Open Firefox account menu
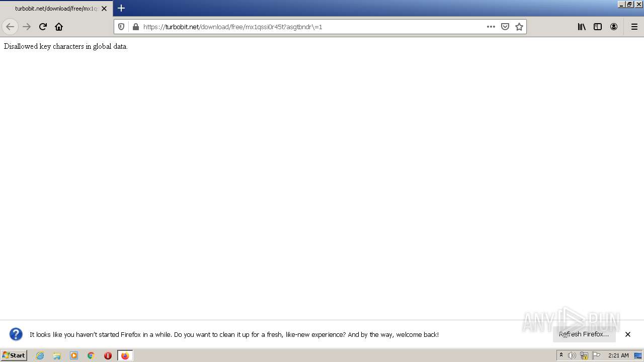Image resolution: width=644 pixels, height=362 pixels. click(614, 27)
